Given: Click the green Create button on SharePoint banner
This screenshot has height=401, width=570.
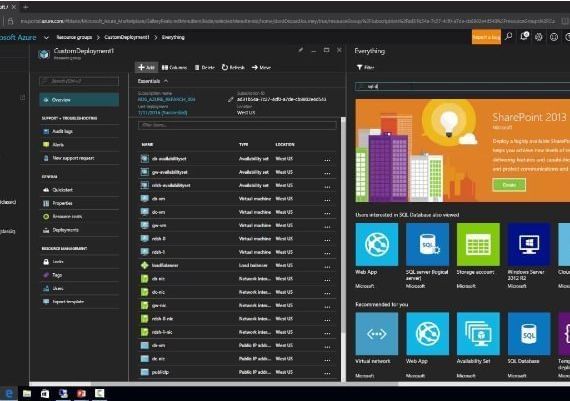Looking at the screenshot, I should (x=509, y=185).
